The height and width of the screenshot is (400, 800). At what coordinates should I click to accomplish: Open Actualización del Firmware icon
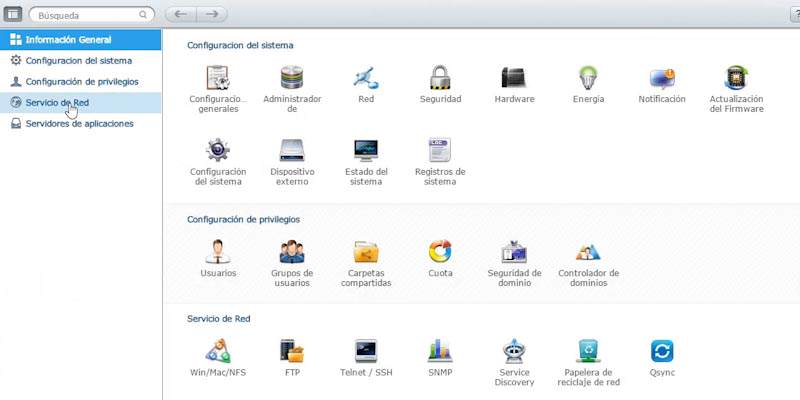[736, 78]
